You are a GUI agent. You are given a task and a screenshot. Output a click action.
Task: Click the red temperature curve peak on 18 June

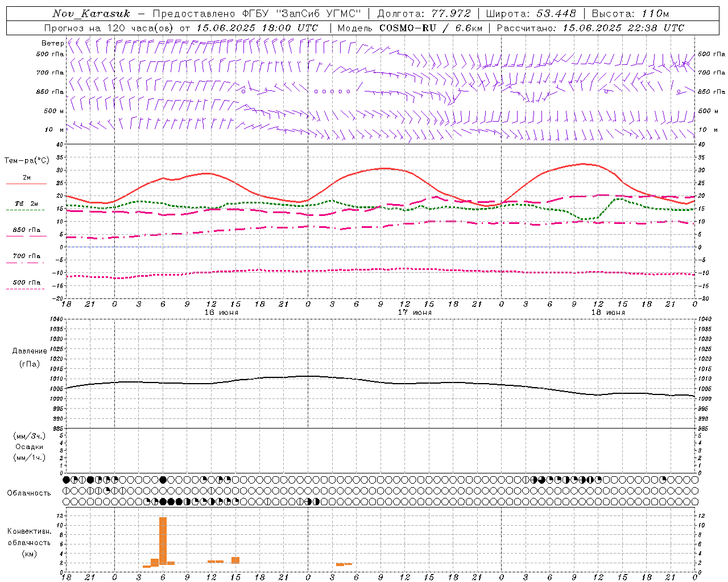point(583,164)
